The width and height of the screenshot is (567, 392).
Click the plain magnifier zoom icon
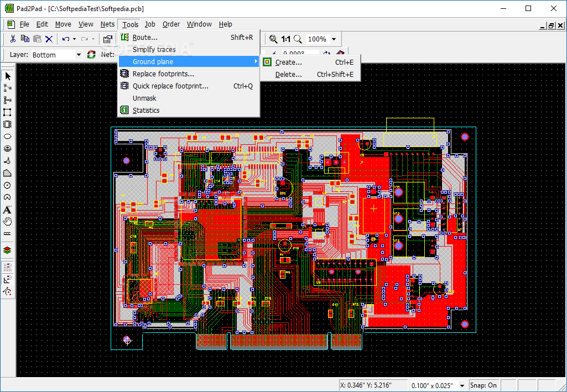298,39
